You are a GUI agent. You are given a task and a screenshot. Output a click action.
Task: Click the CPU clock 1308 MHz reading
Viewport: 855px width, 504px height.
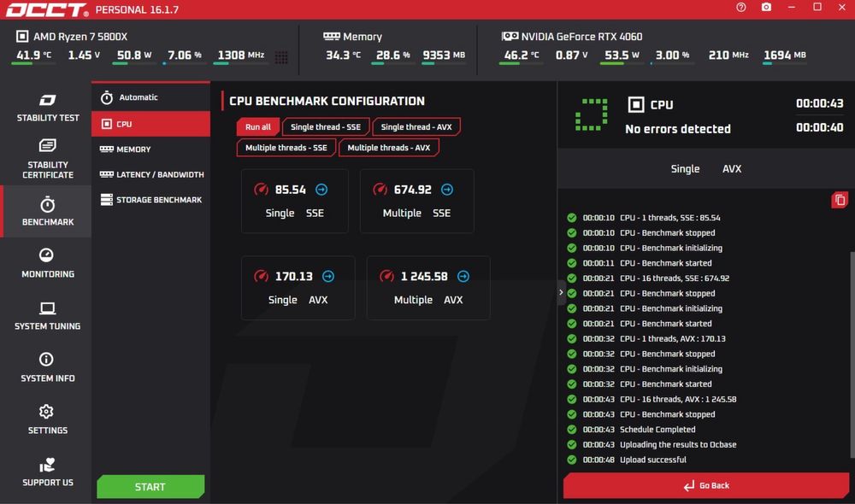(x=240, y=55)
